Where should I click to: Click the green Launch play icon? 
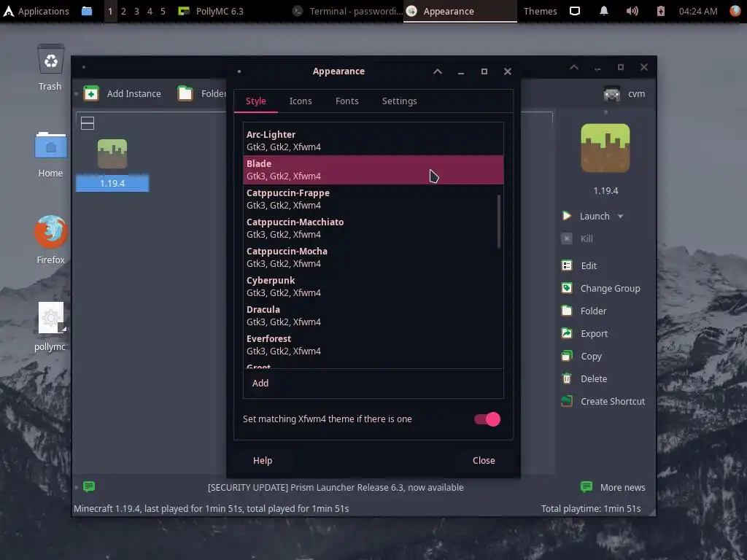pos(566,216)
